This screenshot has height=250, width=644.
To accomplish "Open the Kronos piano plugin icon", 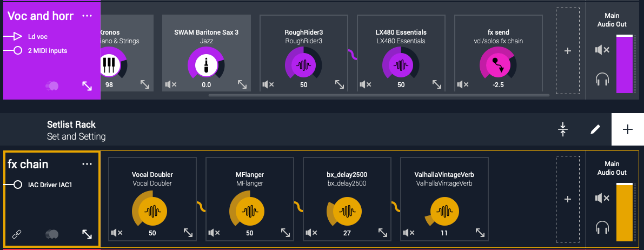I will click(109, 65).
